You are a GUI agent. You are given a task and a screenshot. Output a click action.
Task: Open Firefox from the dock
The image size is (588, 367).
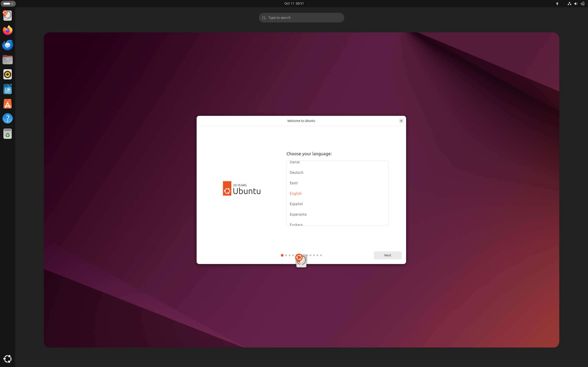click(x=8, y=30)
